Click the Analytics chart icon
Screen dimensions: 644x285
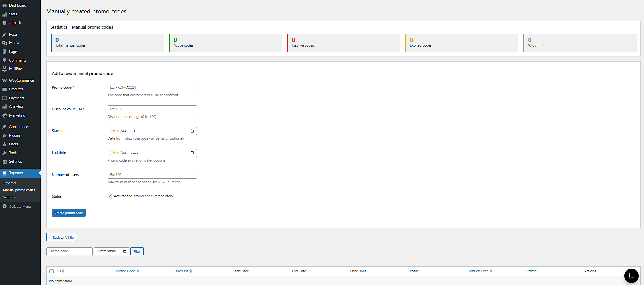(x=4, y=107)
